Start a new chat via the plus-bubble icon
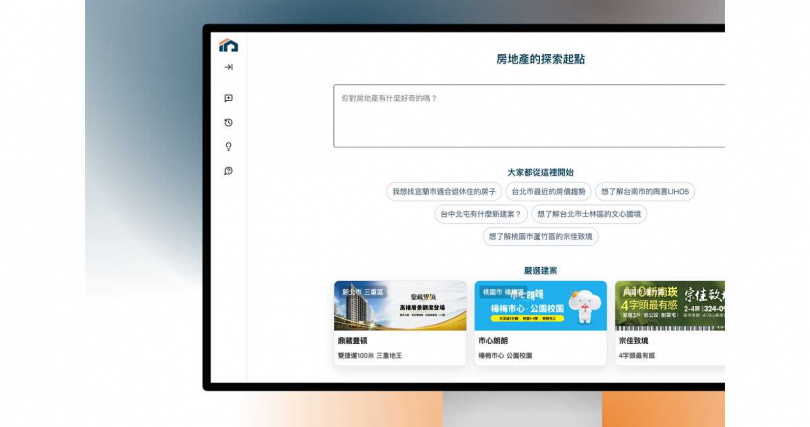The width and height of the screenshot is (810, 427). [x=228, y=98]
